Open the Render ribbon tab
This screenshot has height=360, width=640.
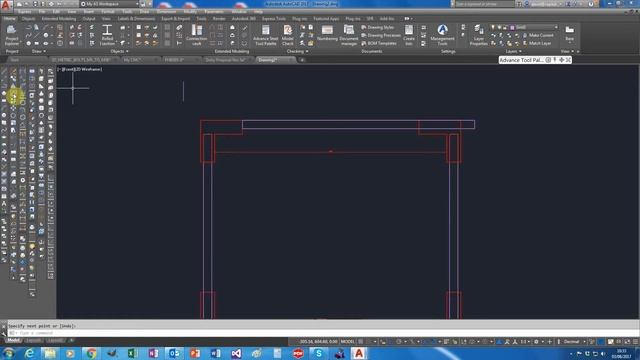[219, 19]
